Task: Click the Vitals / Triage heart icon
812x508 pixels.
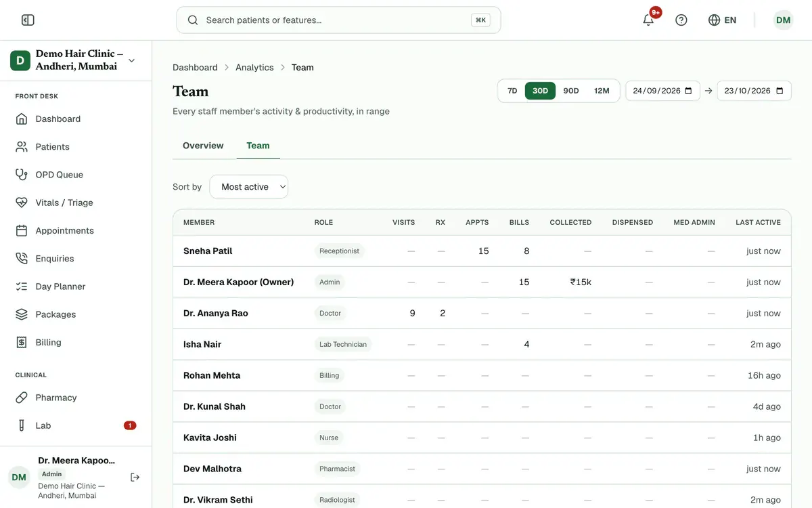Action: 22,203
